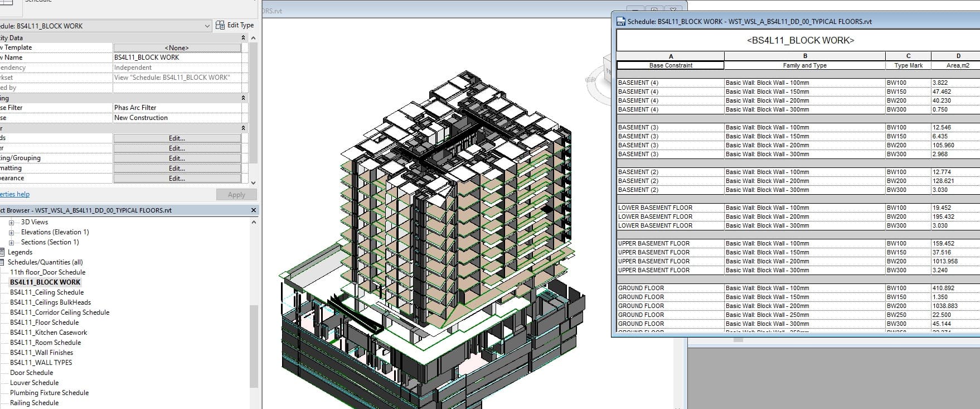
Task: Select Schedules/Quantities (all) tree item
Action: pos(45,262)
